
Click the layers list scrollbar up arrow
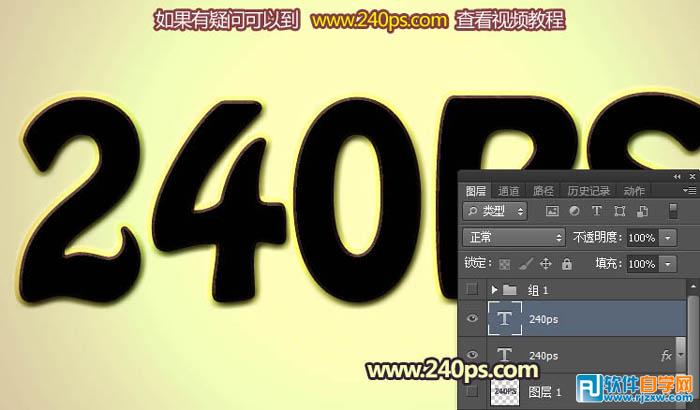point(693,286)
